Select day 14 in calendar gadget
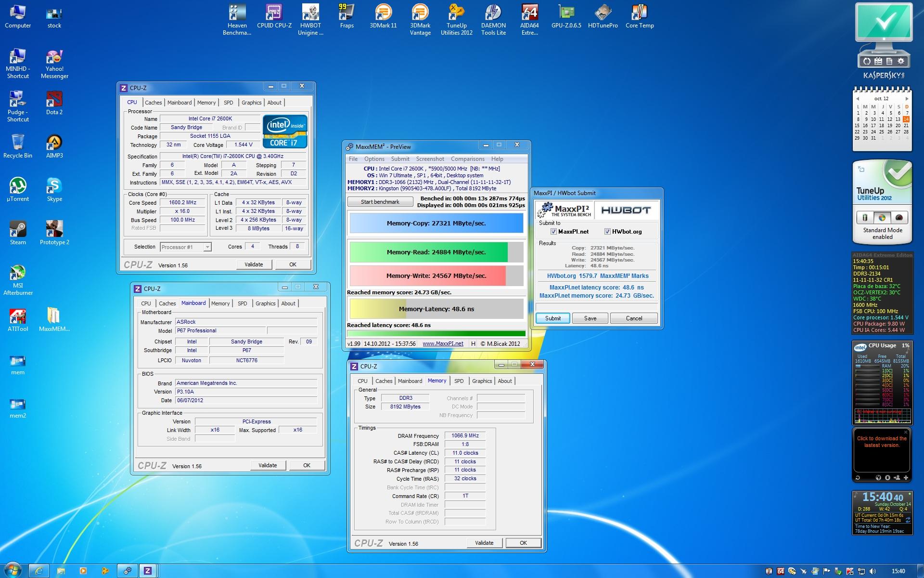The height and width of the screenshot is (578, 924). (906, 119)
